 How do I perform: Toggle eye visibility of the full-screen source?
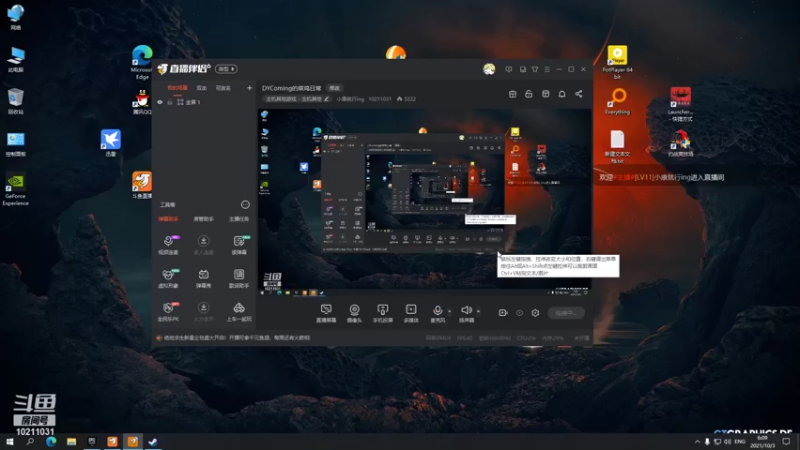(160, 102)
